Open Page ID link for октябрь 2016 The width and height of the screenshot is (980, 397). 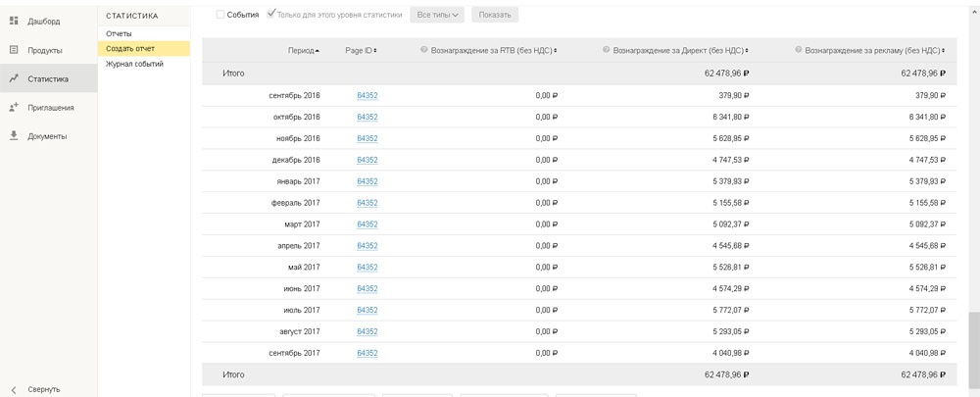(x=367, y=117)
